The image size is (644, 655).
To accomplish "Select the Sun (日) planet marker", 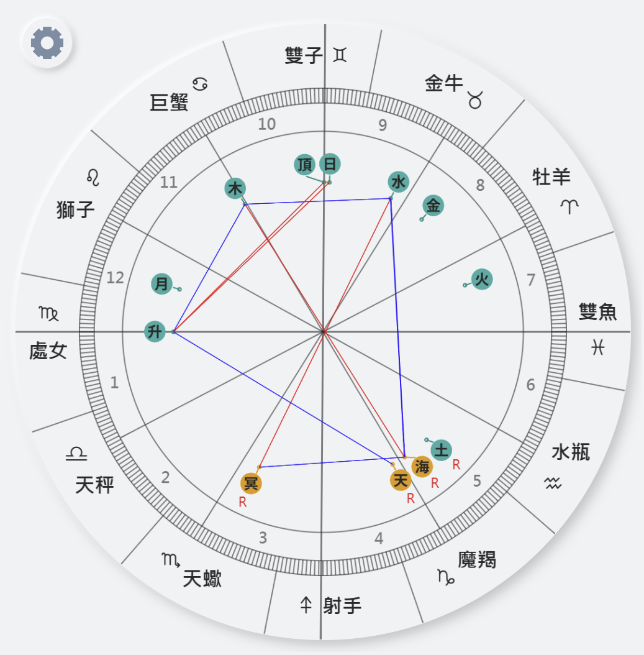I will [x=330, y=164].
